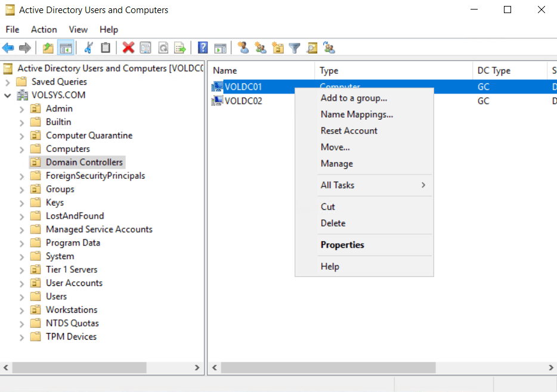Select the VOLDC02 computer entry
Viewport: 557px width, 392px height.
pos(243,101)
